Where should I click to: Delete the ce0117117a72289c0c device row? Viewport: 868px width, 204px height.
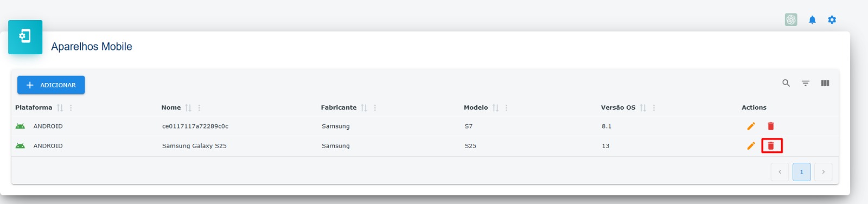click(x=771, y=126)
